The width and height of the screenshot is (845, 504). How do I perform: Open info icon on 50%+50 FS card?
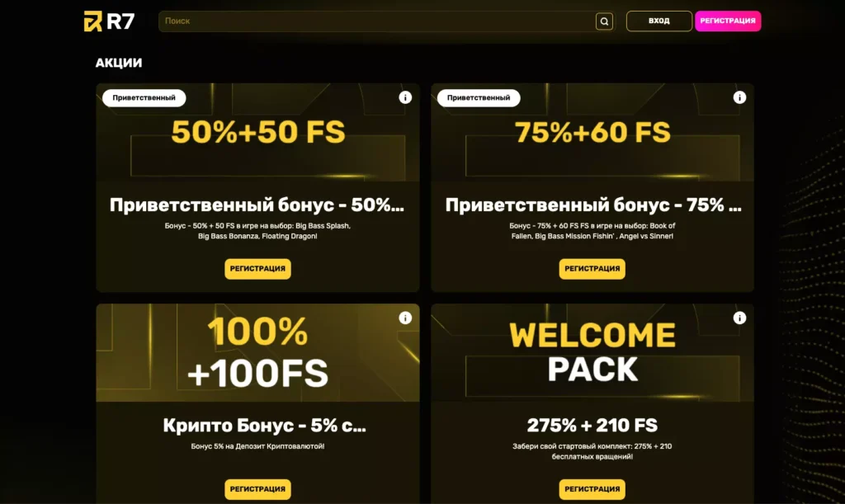click(405, 97)
